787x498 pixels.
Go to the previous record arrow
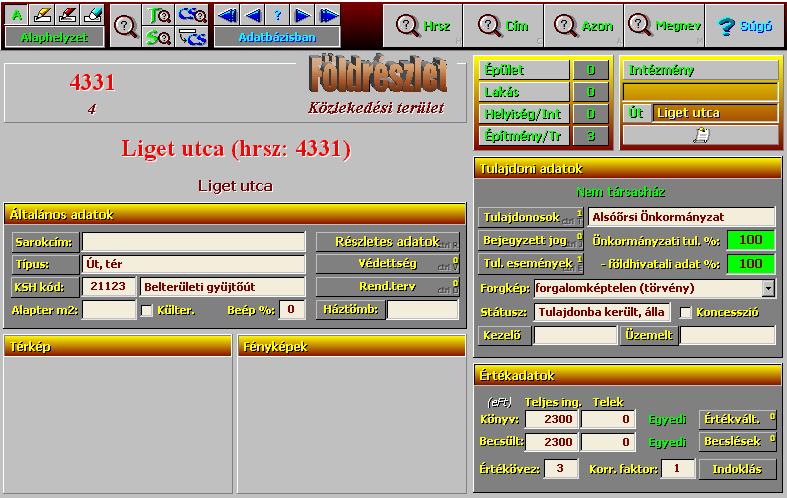pyautogui.click(x=253, y=15)
